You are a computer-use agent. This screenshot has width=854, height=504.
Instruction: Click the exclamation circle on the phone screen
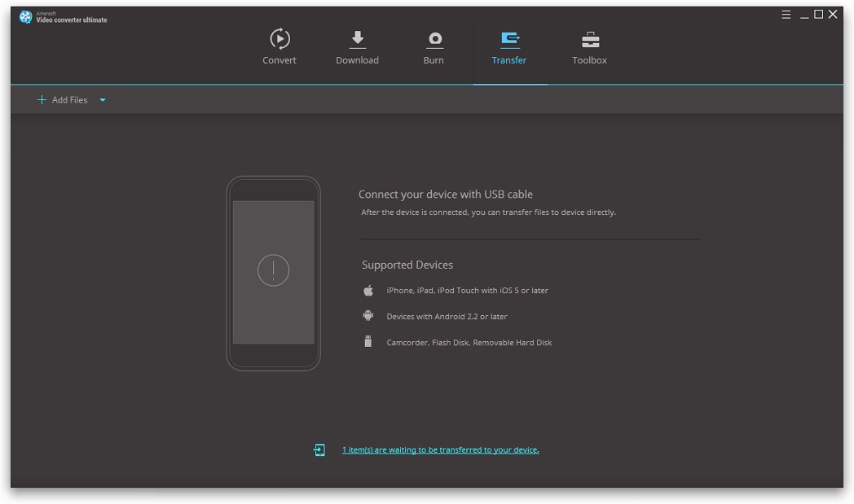[x=273, y=270]
